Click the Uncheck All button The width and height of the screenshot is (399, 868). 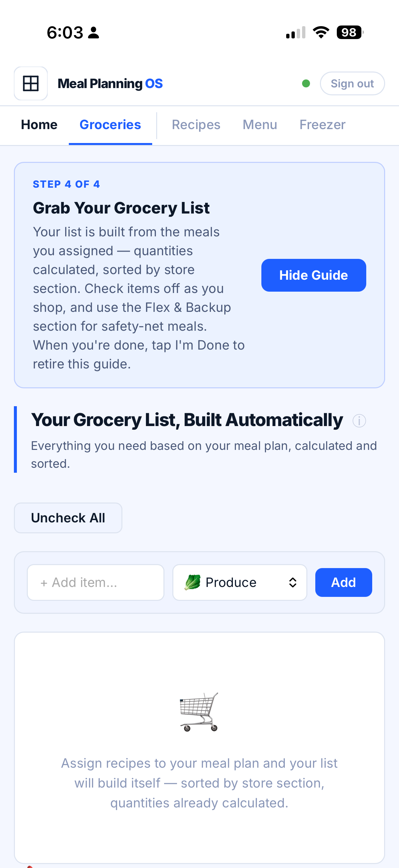point(68,517)
